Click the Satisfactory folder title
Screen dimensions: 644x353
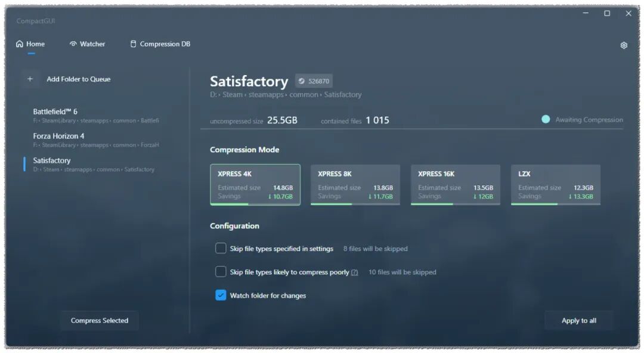coord(249,81)
